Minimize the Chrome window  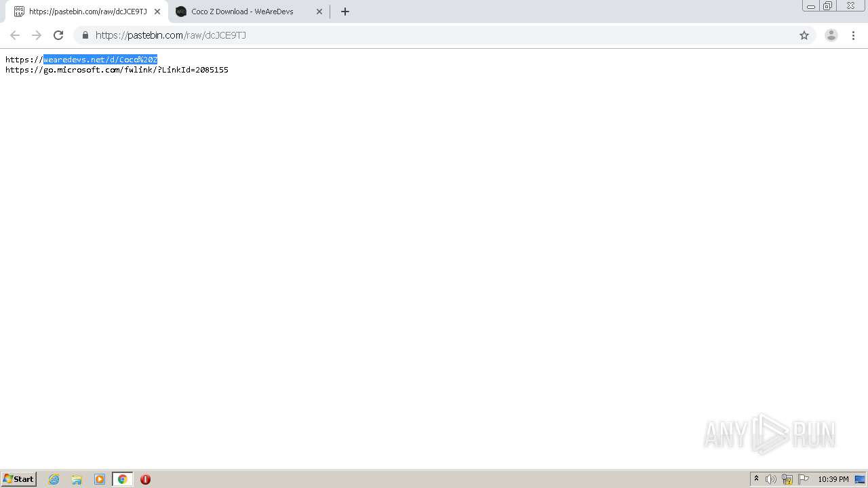[811, 5]
